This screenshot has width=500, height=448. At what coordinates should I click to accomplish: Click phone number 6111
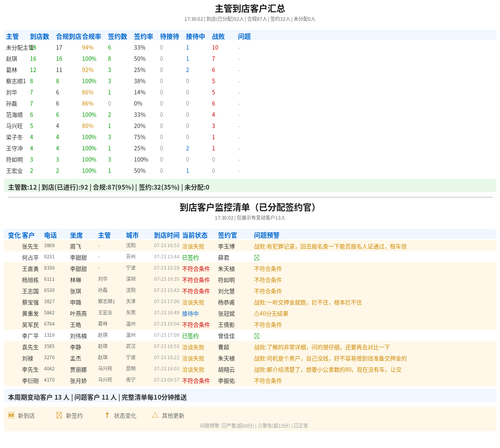click(x=49, y=279)
